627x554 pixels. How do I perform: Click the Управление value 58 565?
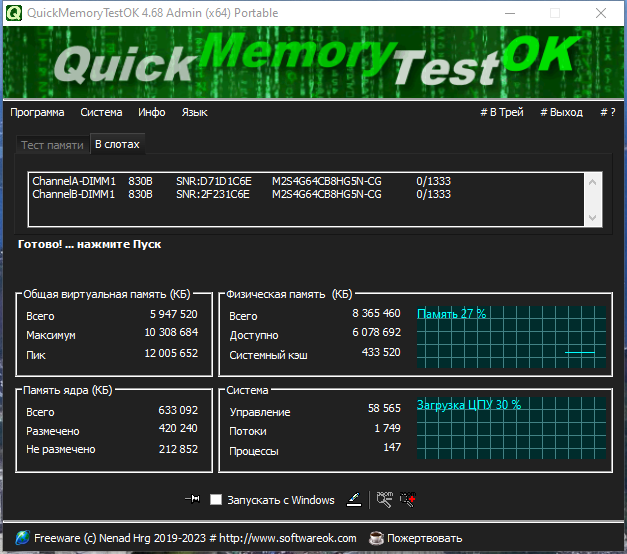[x=384, y=408]
